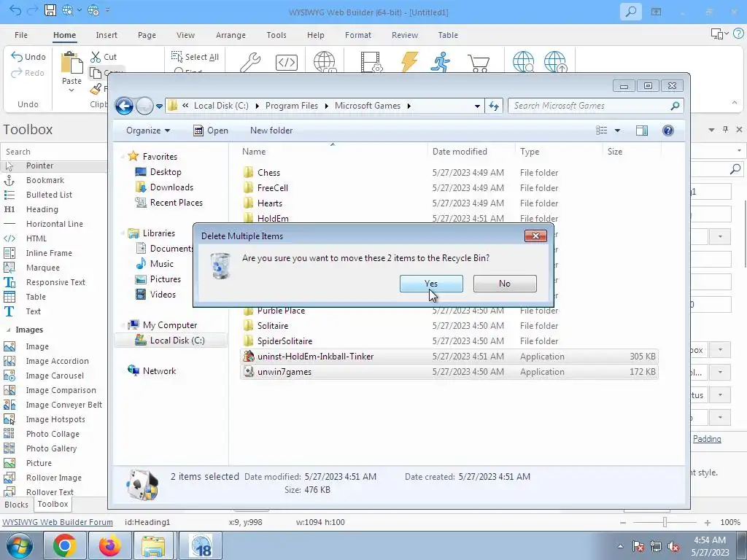
Task: Open the Table ribbon tab
Action: click(448, 35)
